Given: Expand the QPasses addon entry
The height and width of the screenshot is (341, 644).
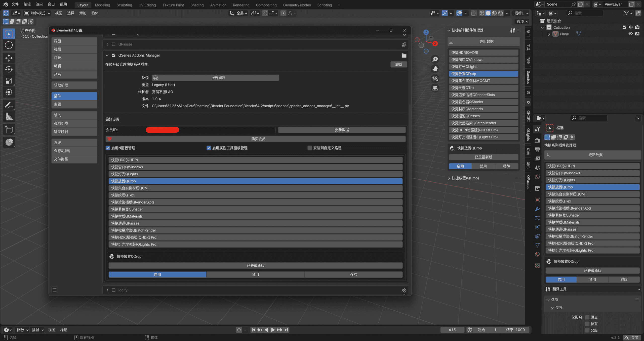Looking at the screenshot, I should (107, 44).
